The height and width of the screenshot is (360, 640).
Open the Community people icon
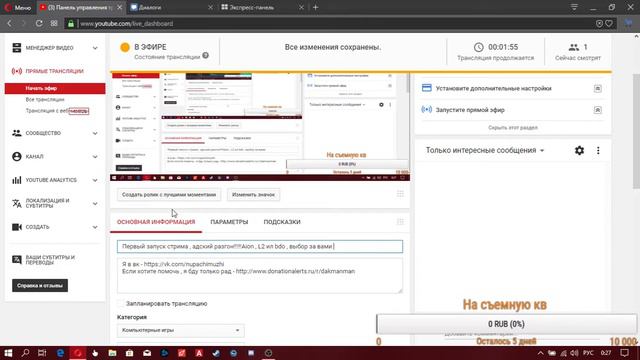pos(16,133)
